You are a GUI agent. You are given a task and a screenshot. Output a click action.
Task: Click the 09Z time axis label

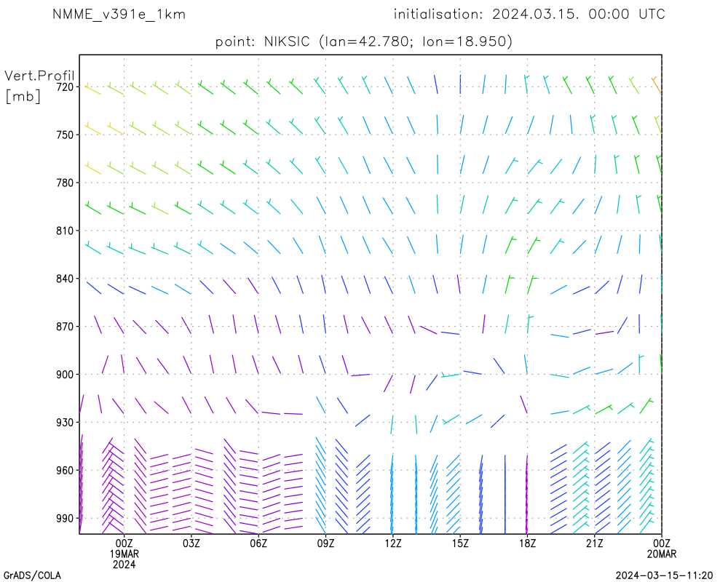click(325, 543)
